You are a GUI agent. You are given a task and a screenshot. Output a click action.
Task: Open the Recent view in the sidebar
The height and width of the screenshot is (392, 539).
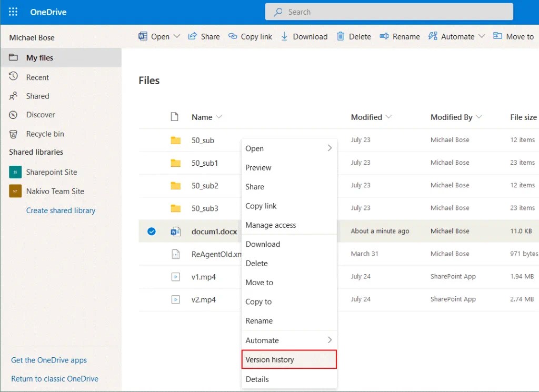pos(36,77)
